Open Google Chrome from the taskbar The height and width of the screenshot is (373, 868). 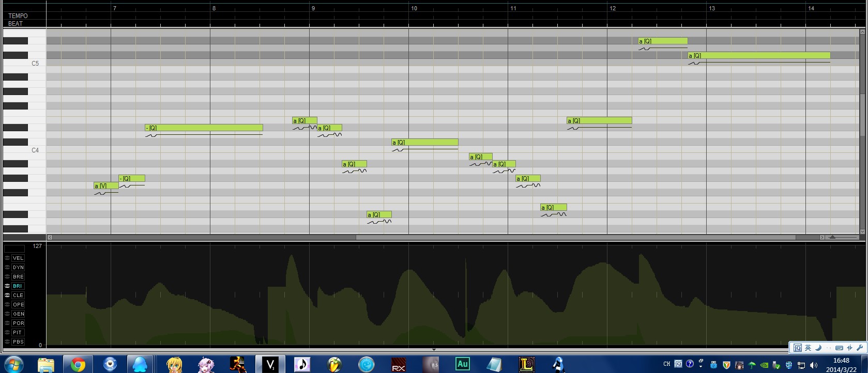(78, 365)
